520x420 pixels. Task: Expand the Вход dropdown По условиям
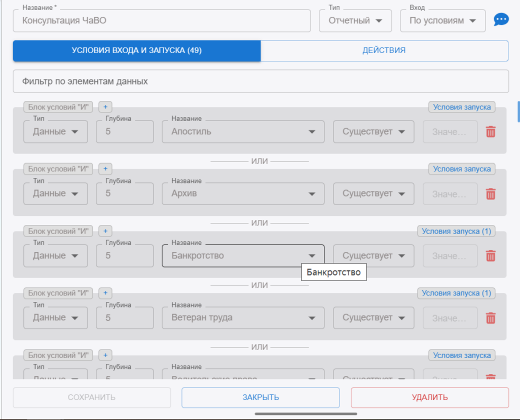442,21
